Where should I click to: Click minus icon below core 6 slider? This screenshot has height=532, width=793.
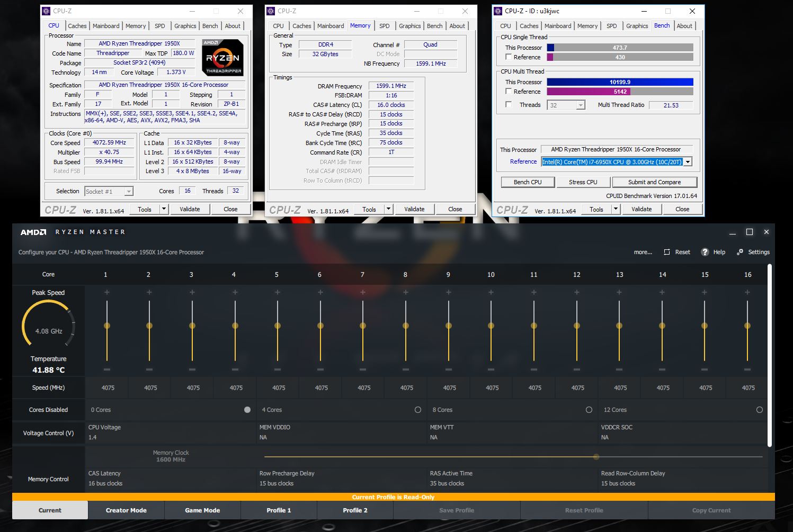tap(320, 369)
